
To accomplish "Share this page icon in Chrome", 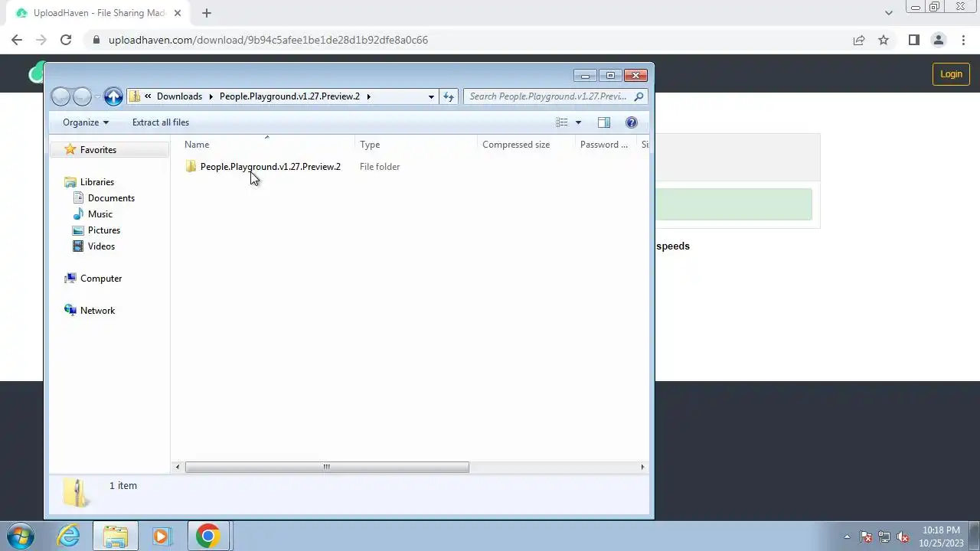I will click(x=859, y=40).
